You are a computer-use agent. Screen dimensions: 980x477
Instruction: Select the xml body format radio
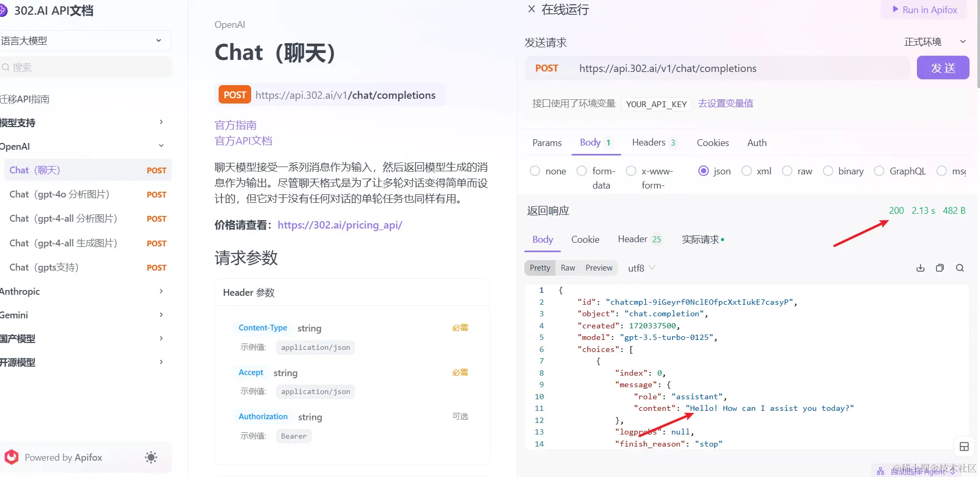747,171
